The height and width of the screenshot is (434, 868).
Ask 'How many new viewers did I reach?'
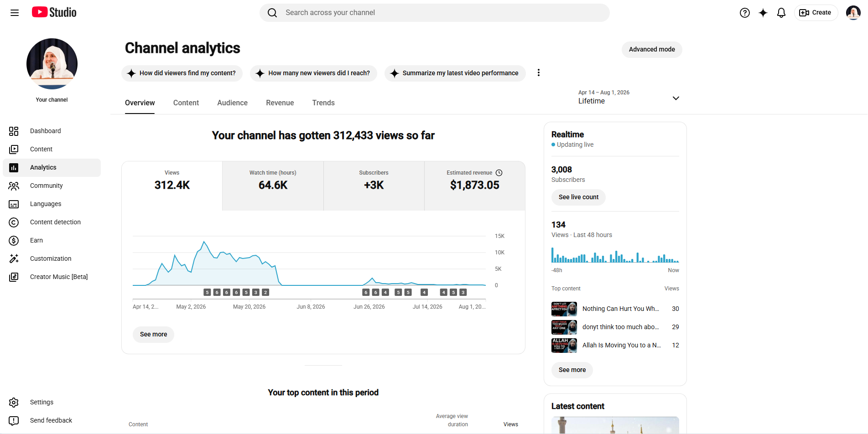313,73
